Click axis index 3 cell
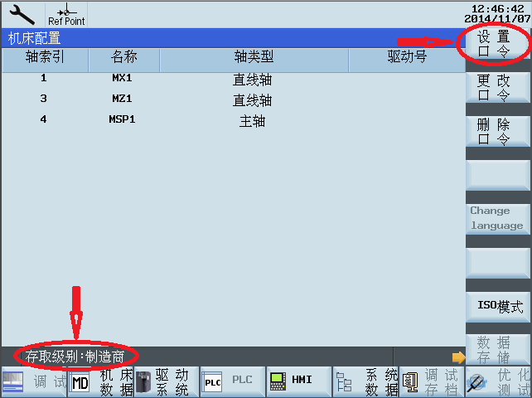This screenshot has height=398, width=532. [43, 99]
